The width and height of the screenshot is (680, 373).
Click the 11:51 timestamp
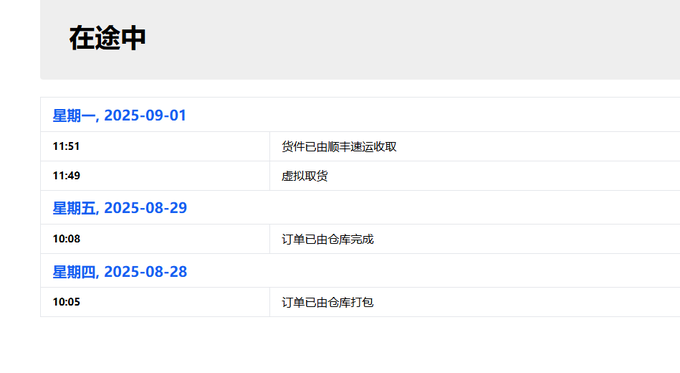click(x=66, y=147)
